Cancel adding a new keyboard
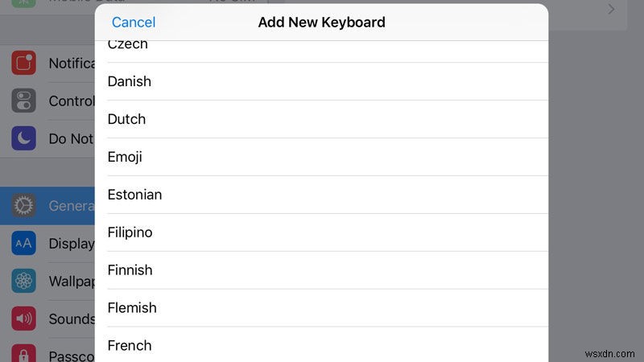Screen dimensions: 644x362 (134, 23)
